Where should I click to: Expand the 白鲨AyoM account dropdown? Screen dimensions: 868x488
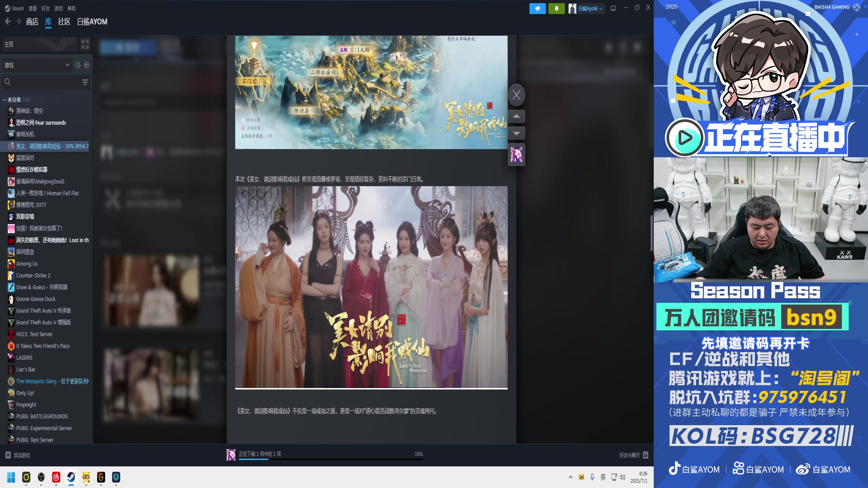586,9
